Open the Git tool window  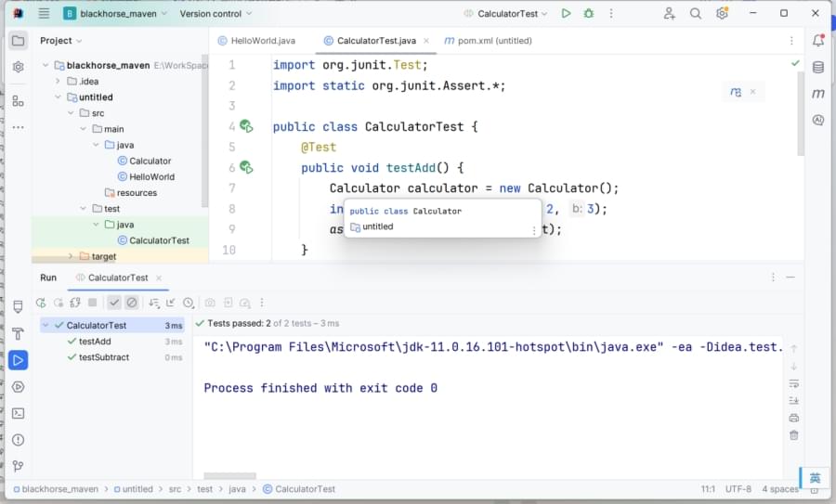pos(18,466)
